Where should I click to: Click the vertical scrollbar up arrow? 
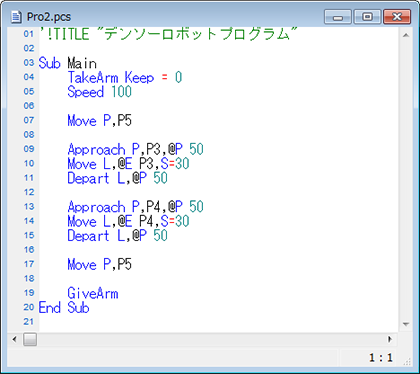[406, 35]
